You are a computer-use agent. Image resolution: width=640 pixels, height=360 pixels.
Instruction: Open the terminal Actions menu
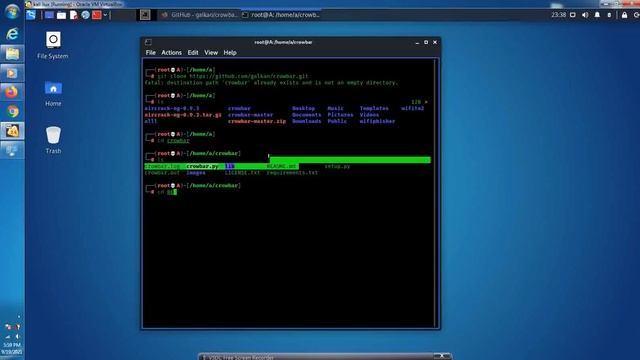171,53
